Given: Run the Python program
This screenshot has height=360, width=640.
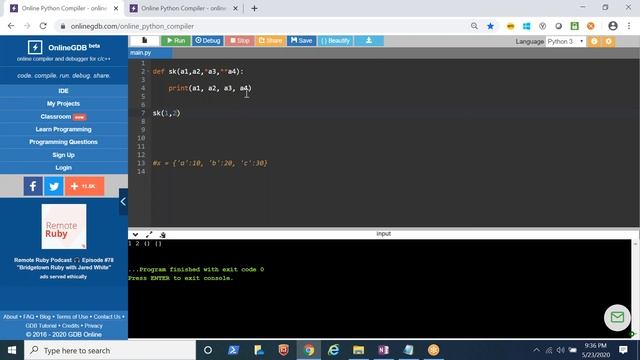Looking at the screenshot, I should click(176, 40).
